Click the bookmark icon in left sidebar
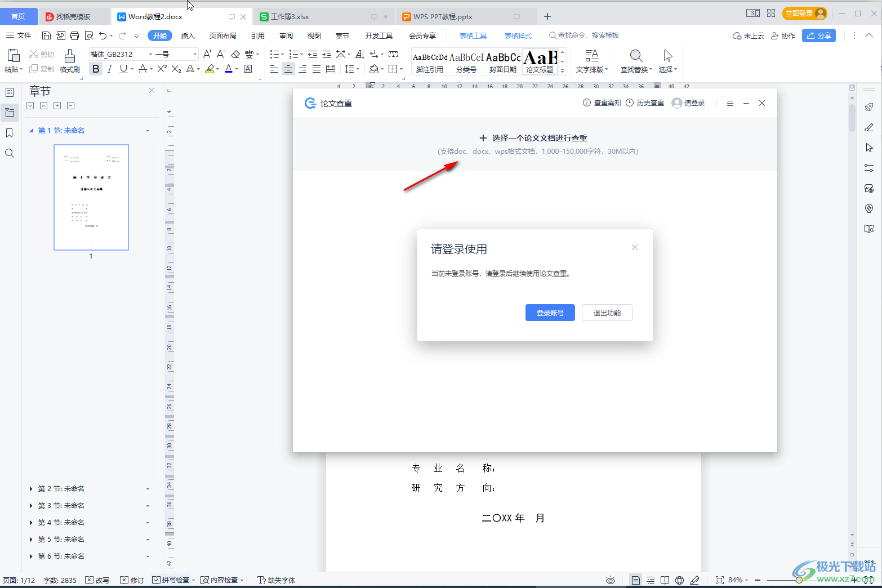The image size is (882, 588). (10, 133)
